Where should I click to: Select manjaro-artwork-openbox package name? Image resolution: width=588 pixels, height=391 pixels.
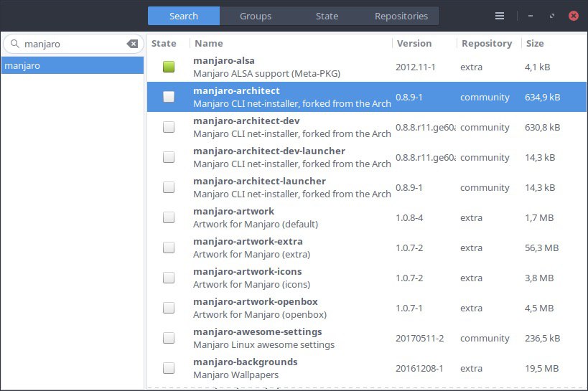point(256,301)
